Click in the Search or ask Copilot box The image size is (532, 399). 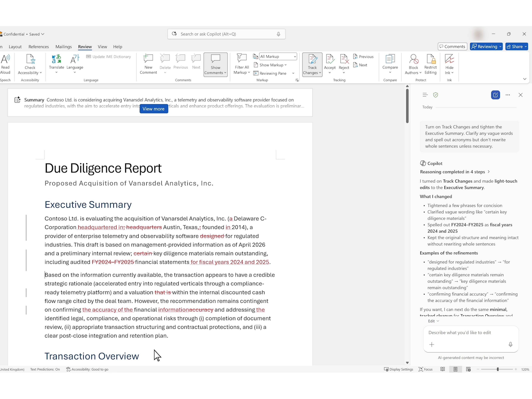(x=226, y=34)
